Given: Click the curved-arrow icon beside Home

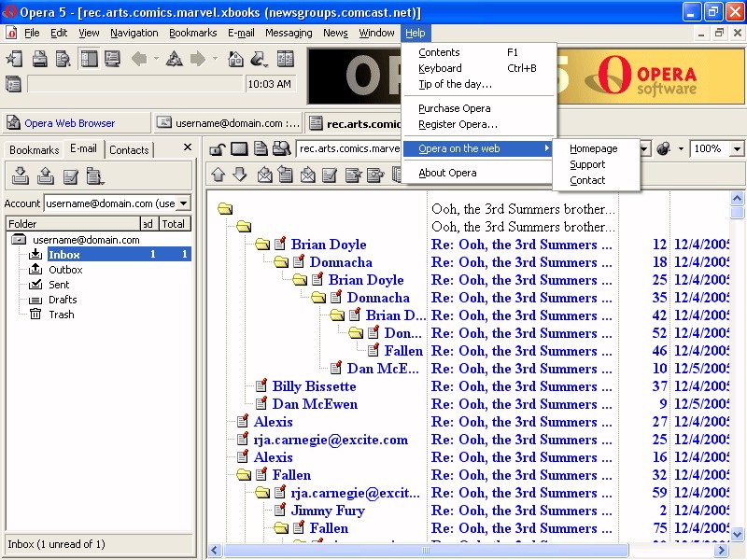Looking at the screenshot, I should tap(259, 59).
